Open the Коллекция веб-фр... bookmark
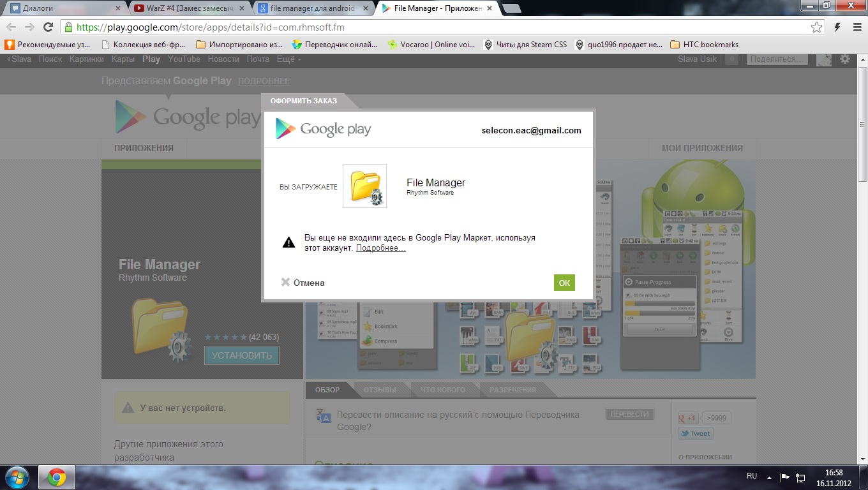The width and height of the screenshot is (868, 490). click(144, 45)
